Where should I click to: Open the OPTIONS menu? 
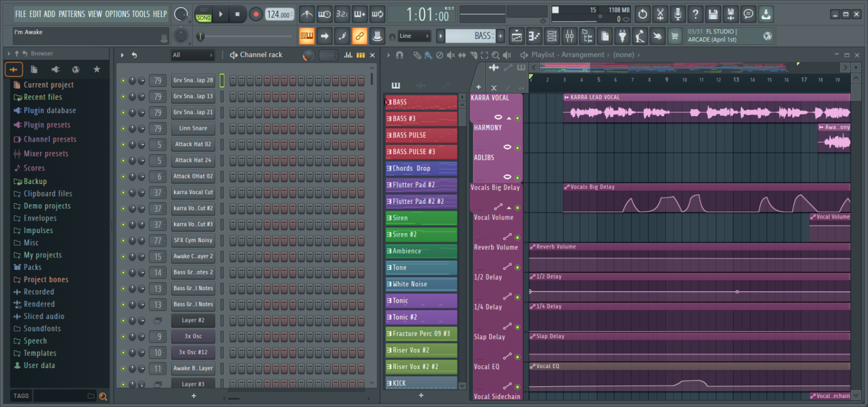118,14
